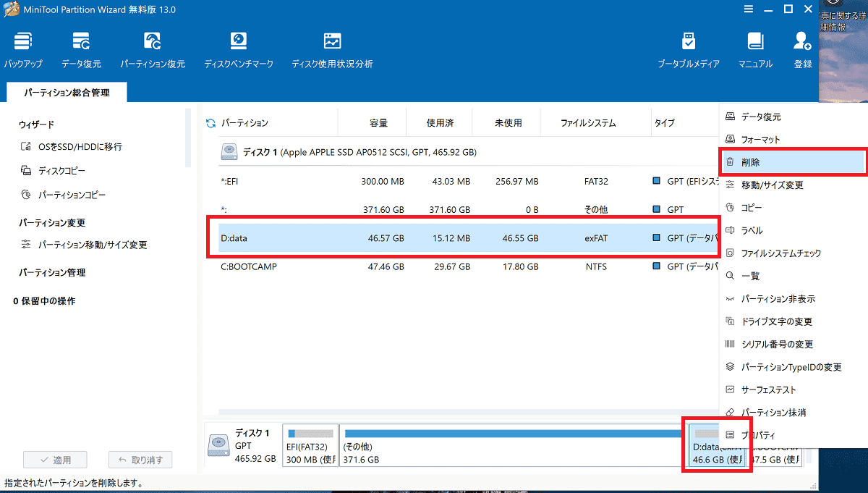Screen dimensions: 868x493
Task: Click the シリアル番号の変更 barcode icon
Action: (x=730, y=344)
